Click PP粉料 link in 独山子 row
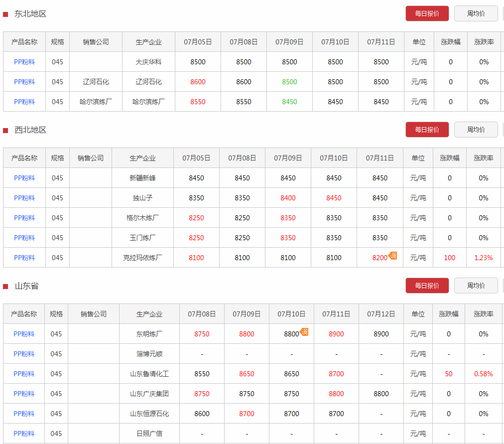 [x=24, y=198]
